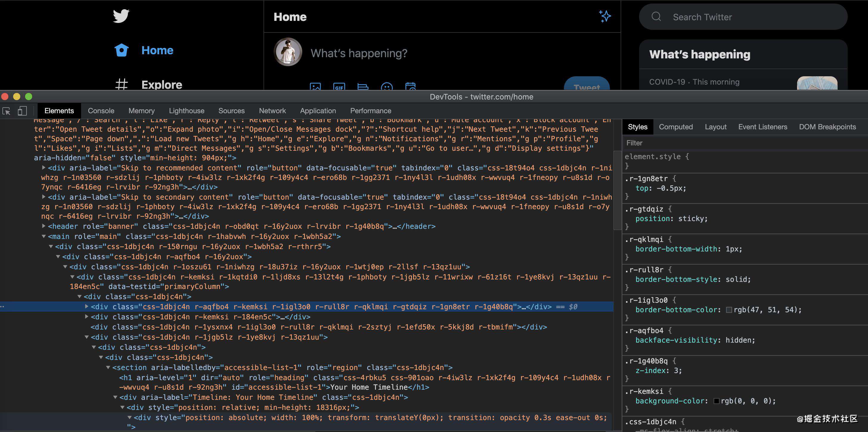This screenshot has width=868, height=432.
Task: Click the Home house icon
Action: click(x=121, y=50)
